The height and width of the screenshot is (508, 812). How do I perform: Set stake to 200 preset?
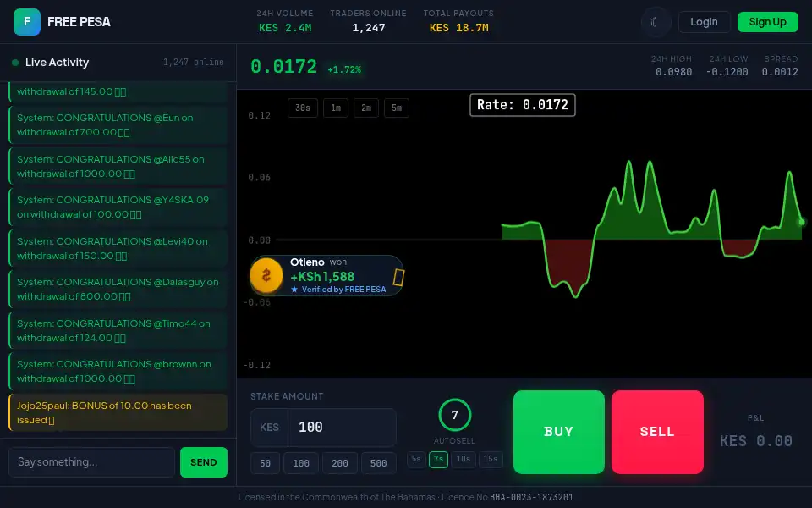point(340,463)
